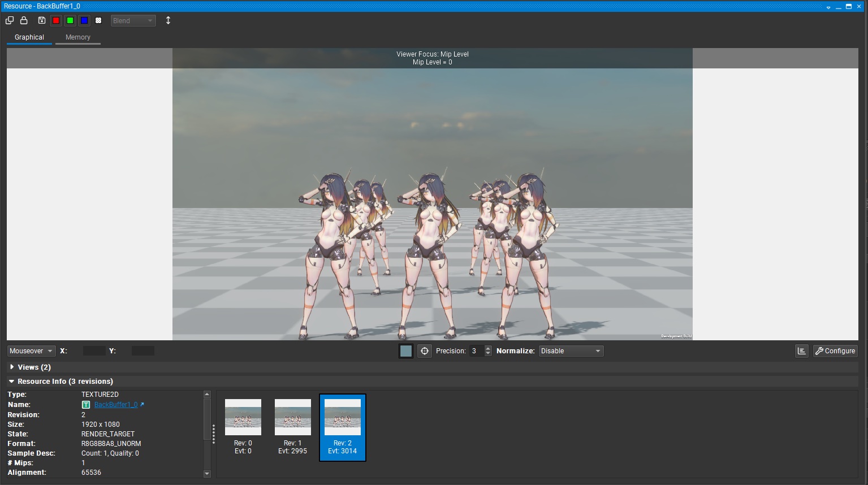Toggle the green channel
The height and width of the screenshot is (485, 868).
pyautogui.click(x=70, y=20)
